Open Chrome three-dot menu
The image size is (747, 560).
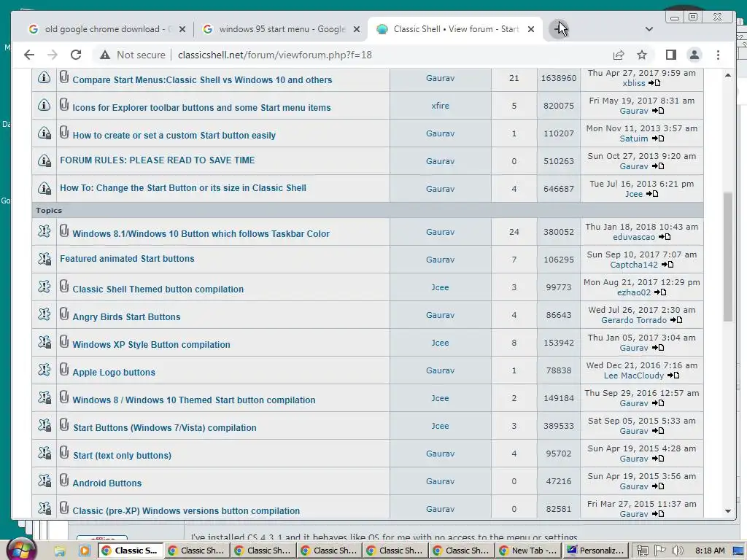tap(718, 55)
